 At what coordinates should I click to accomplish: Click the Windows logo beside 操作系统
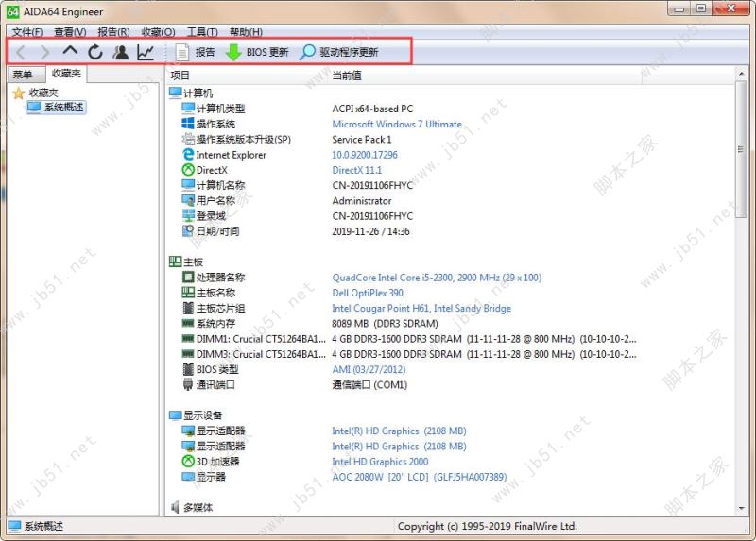[187, 124]
